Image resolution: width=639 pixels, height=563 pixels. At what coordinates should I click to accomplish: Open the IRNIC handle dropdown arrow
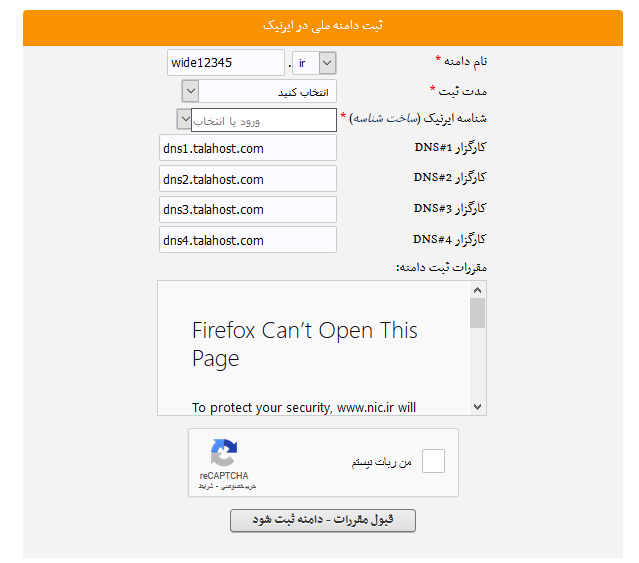point(184,120)
